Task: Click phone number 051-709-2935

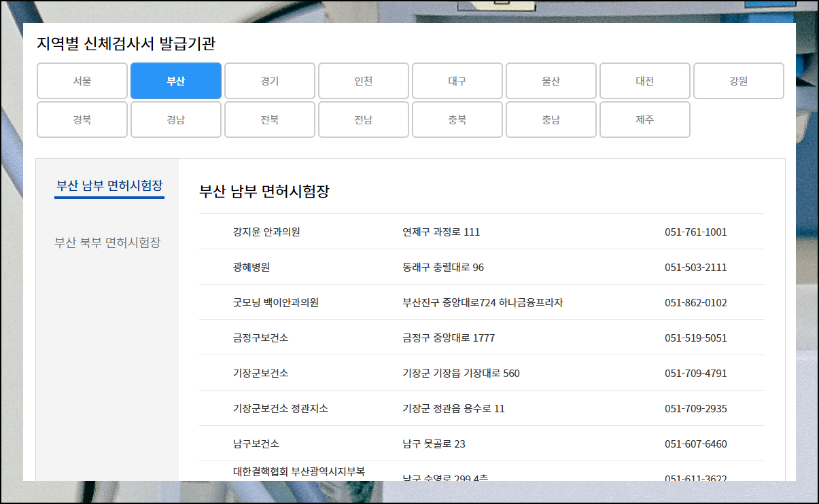Action: point(695,408)
